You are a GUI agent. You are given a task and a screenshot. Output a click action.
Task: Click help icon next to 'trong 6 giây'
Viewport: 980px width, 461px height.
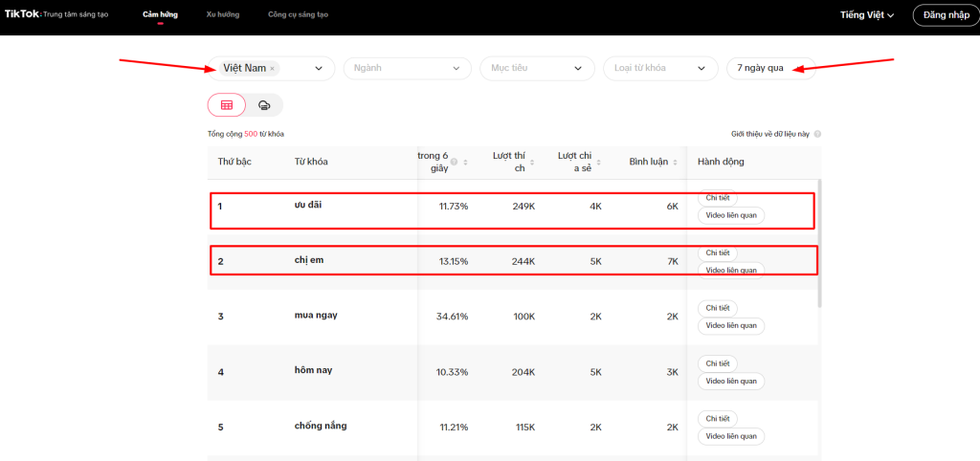454,163
